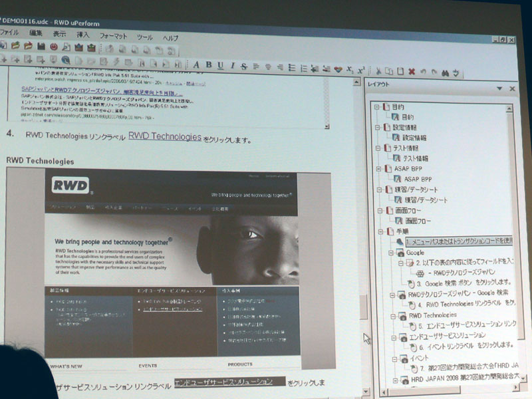Screen dimensions: 532x399
Task: Apply numbered list formatting
Action: pos(304,68)
